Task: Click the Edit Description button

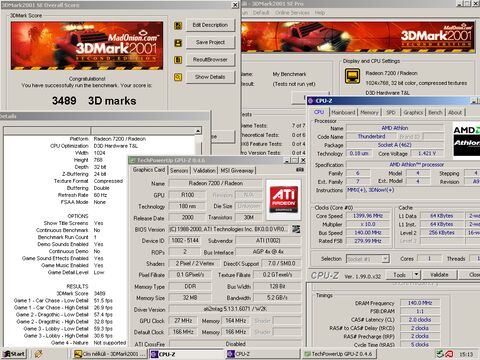Action: (x=210, y=25)
